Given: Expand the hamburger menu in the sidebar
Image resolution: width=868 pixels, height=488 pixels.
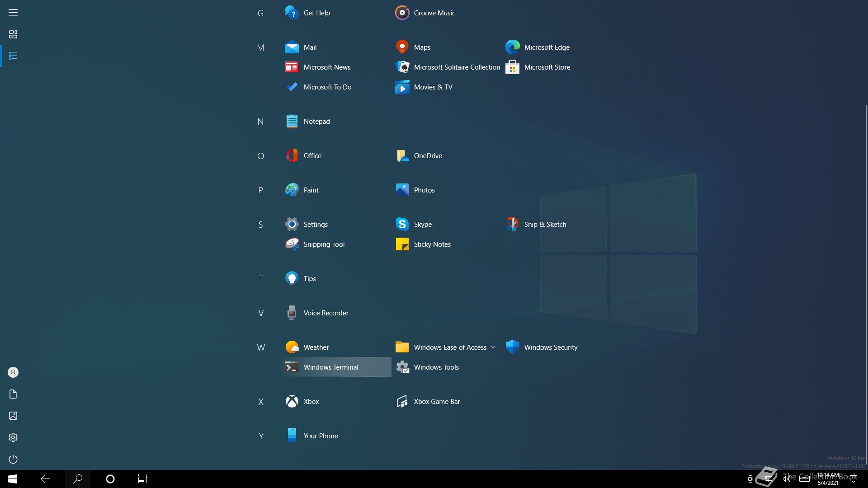Looking at the screenshot, I should point(13,13).
